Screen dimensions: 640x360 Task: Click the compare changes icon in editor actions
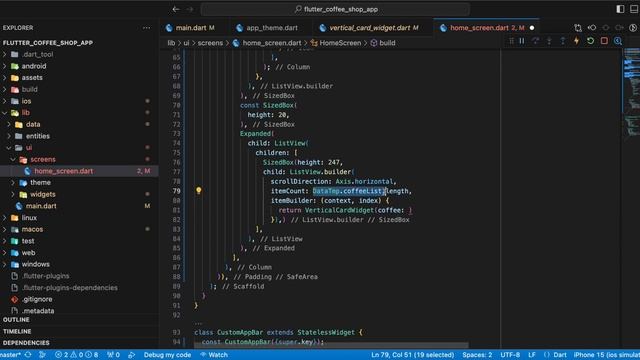point(578,28)
